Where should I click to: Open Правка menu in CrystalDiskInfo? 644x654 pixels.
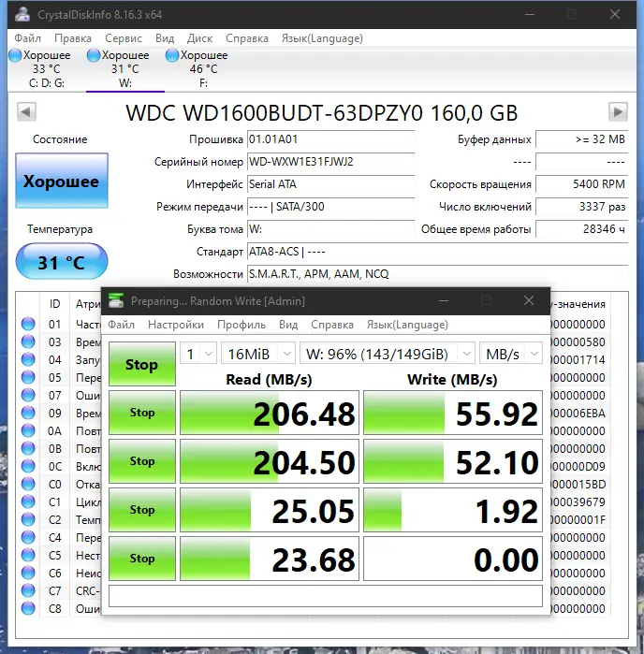73,38
